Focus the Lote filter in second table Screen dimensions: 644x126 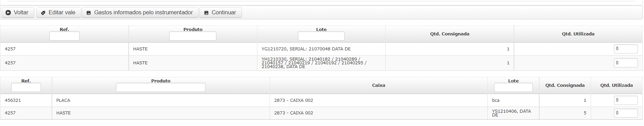click(513, 88)
